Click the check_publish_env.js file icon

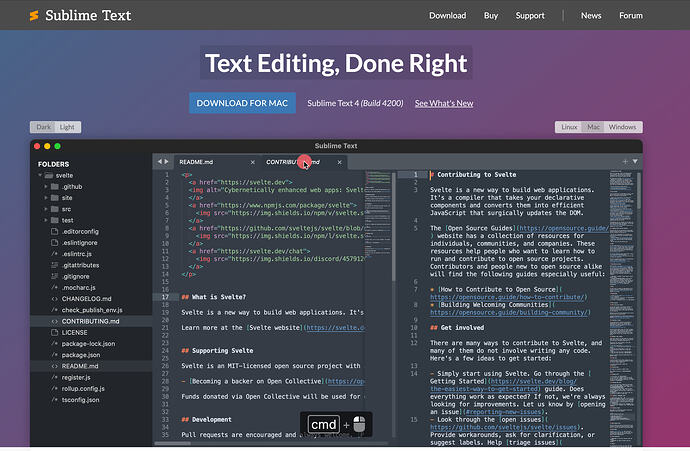[55, 310]
